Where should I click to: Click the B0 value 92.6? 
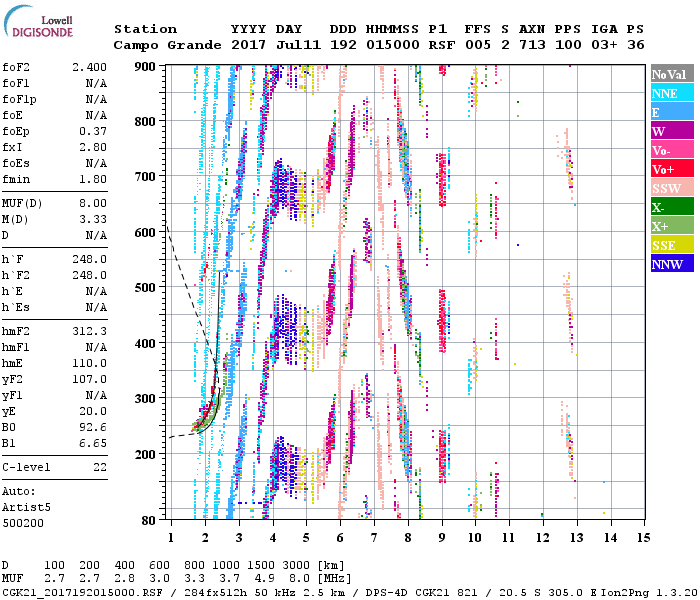pos(93,428)
